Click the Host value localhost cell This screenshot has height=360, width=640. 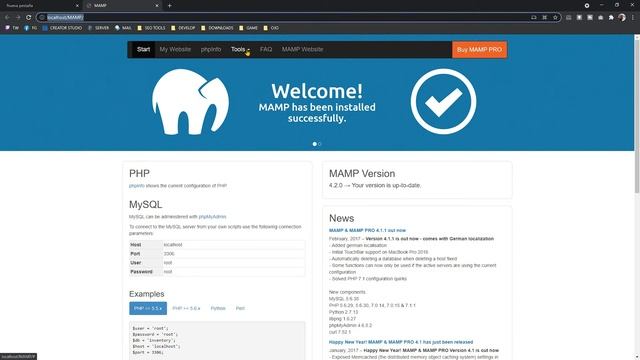coord(233,245)
